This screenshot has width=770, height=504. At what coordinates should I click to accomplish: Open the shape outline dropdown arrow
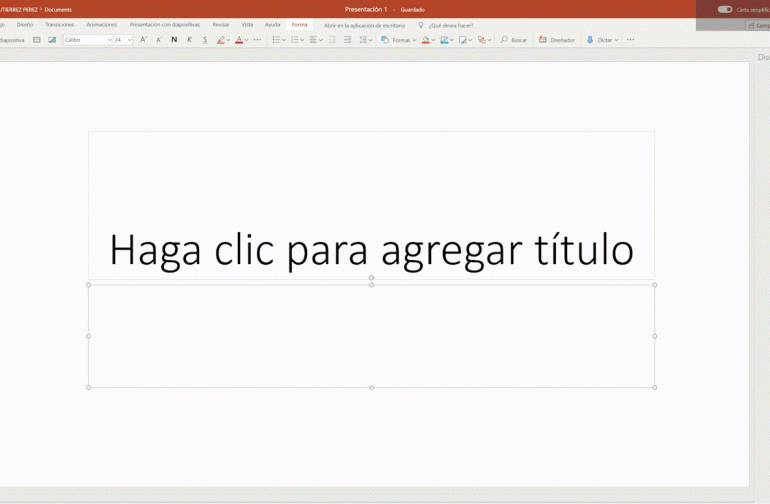pos(451,40)
